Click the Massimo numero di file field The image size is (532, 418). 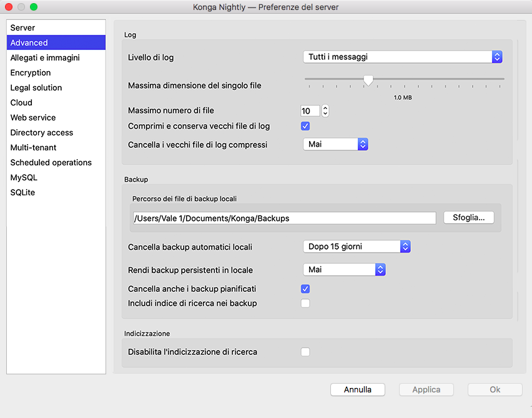[x=310, y=111]
